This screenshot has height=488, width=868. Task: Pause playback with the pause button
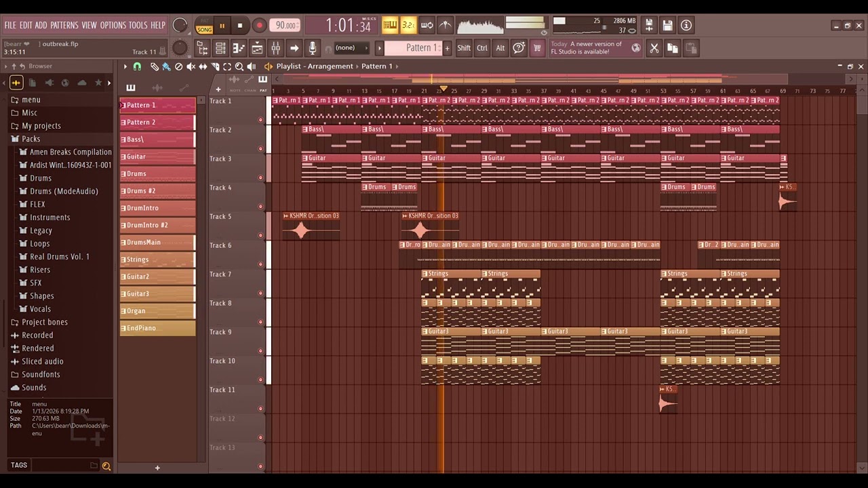pyautogui.click(x=222, y=26)
